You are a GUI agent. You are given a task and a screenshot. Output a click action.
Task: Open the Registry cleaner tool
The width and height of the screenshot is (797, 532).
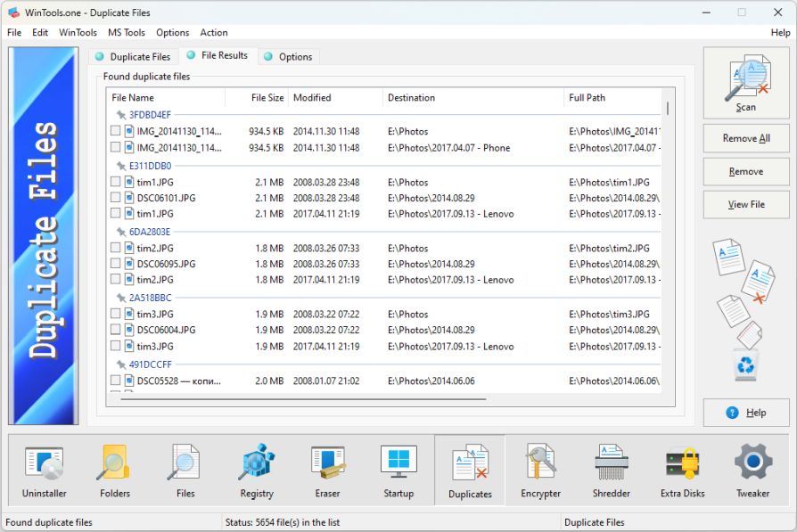(257, 470)
